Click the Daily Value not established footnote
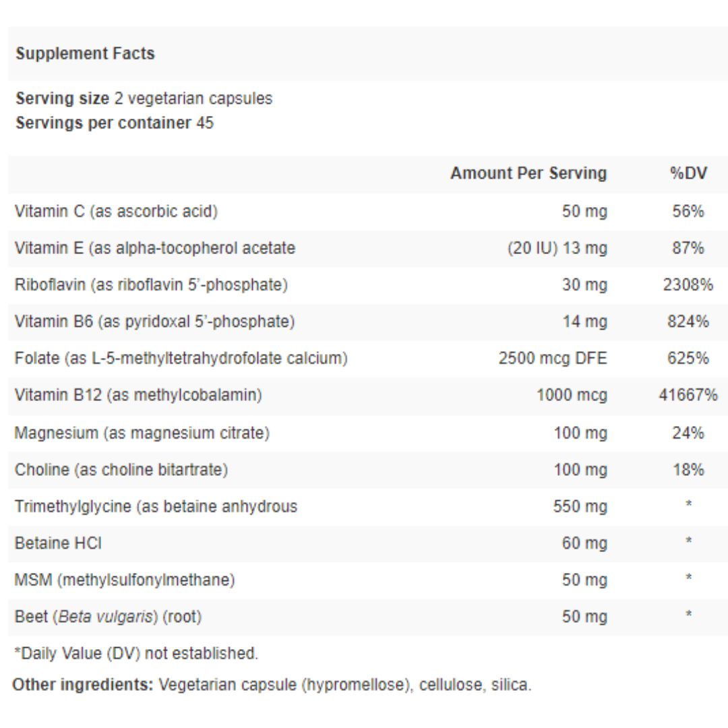Screen dimensions: 728x728 136,653
